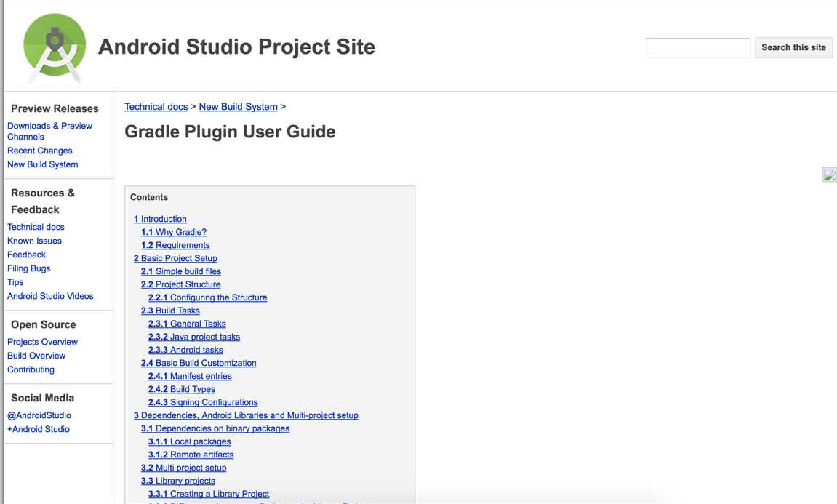
Task: Click the Preview Releases sidebar heading
Action: pos(55,108)
